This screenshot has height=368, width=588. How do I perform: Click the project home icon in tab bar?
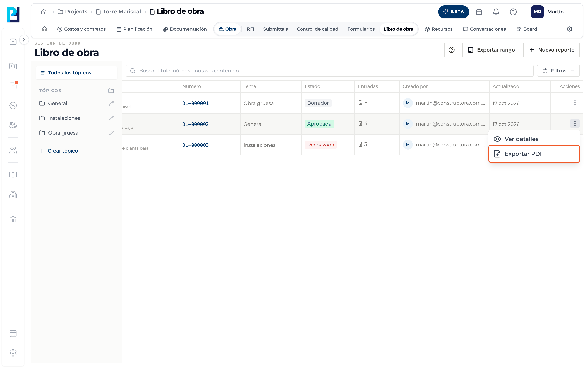45,29
